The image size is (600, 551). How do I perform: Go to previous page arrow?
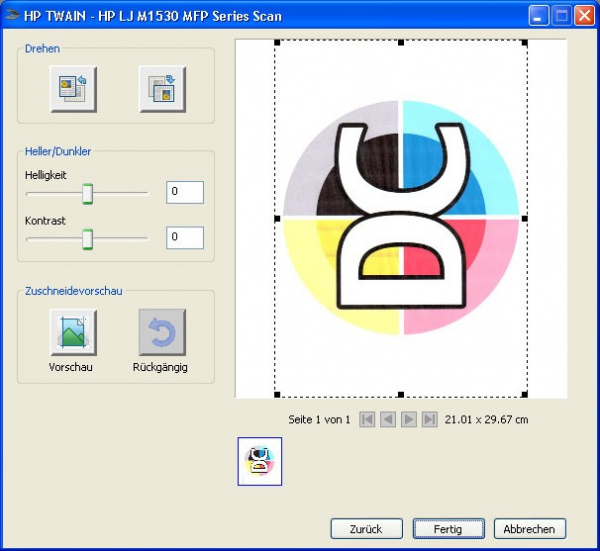point(388,420)
